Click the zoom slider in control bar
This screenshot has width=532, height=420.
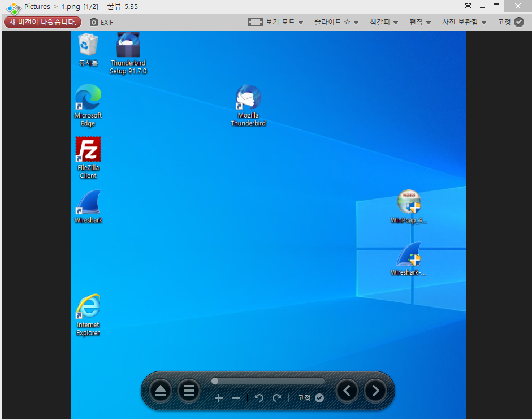(268, 381)
